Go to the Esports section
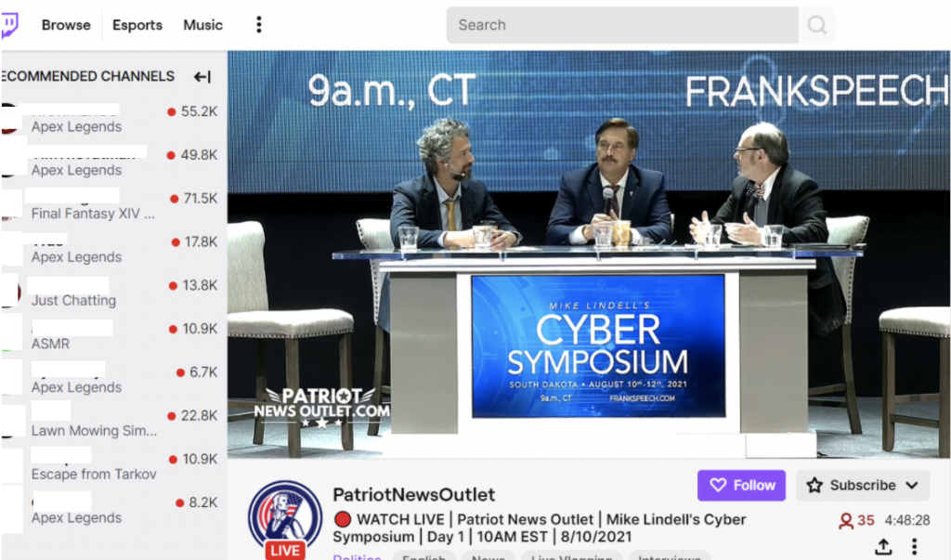 point(137,25)
